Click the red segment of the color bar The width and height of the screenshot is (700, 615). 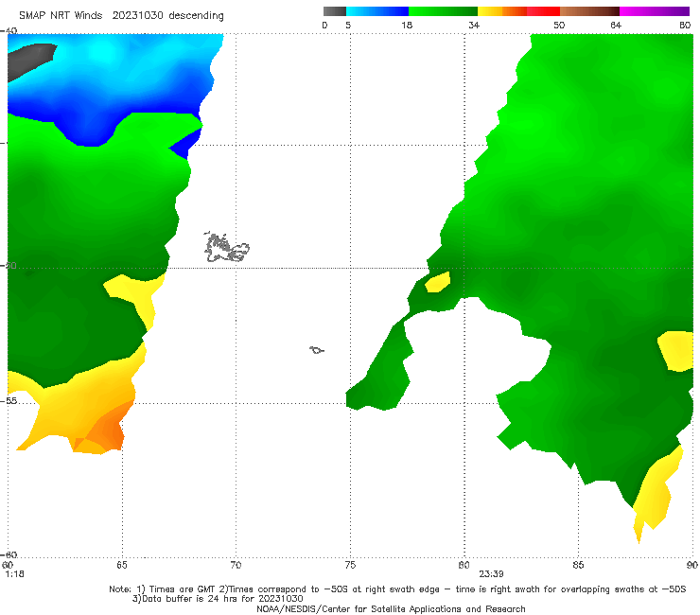543,11
